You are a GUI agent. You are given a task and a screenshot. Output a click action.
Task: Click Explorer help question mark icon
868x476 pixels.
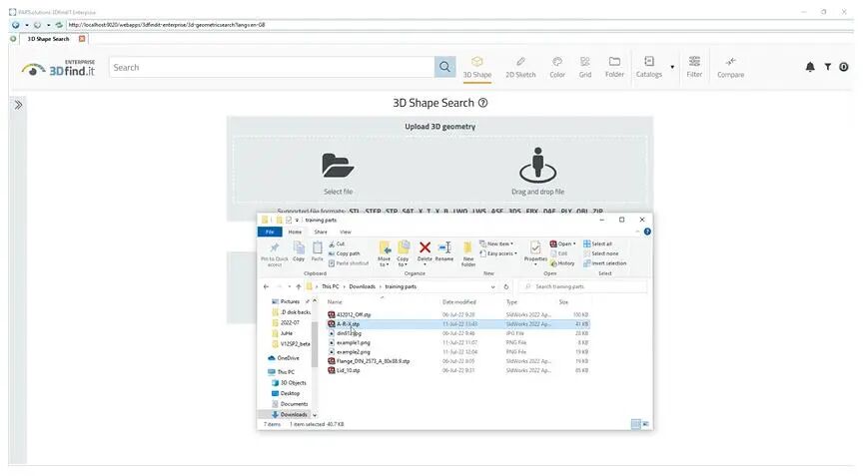click(x=647, y=232)
